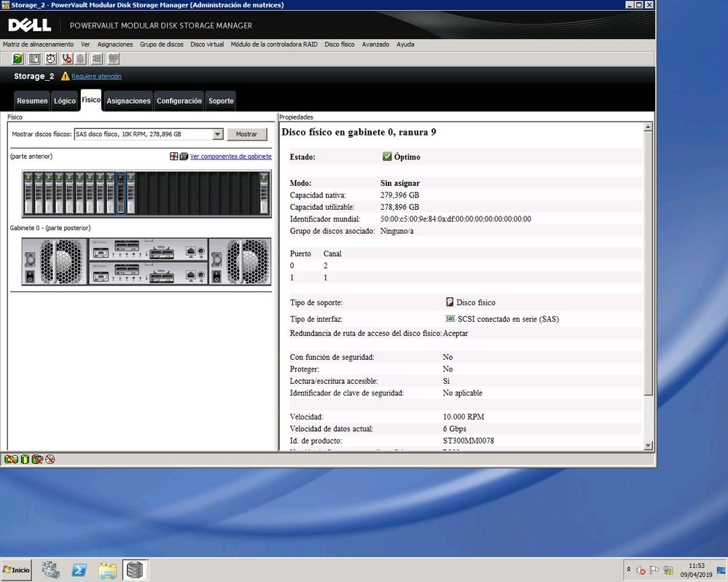Click the alarm clock performance monitor icon
The image size is (728, 582).
point(50,58)
